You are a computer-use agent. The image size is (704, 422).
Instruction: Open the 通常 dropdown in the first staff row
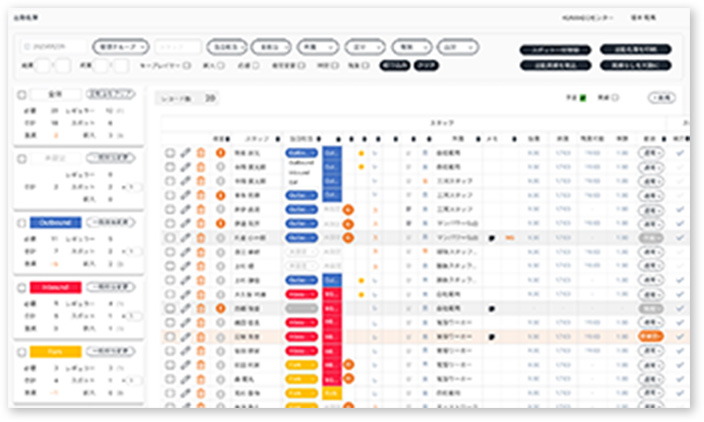click(651, 153)
